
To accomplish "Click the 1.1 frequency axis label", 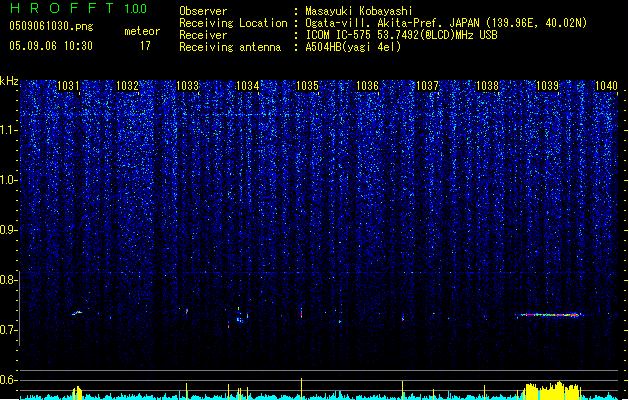I will [x=8, y=130].
